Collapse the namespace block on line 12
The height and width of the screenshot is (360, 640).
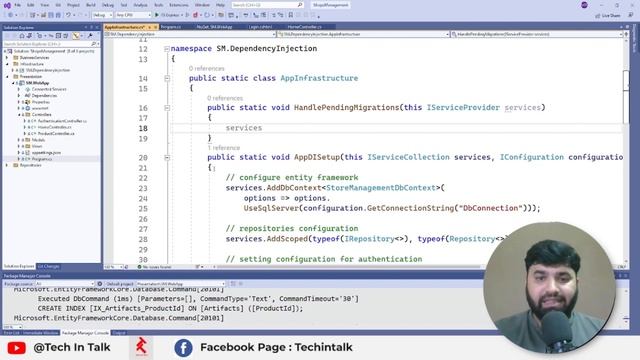167,49
